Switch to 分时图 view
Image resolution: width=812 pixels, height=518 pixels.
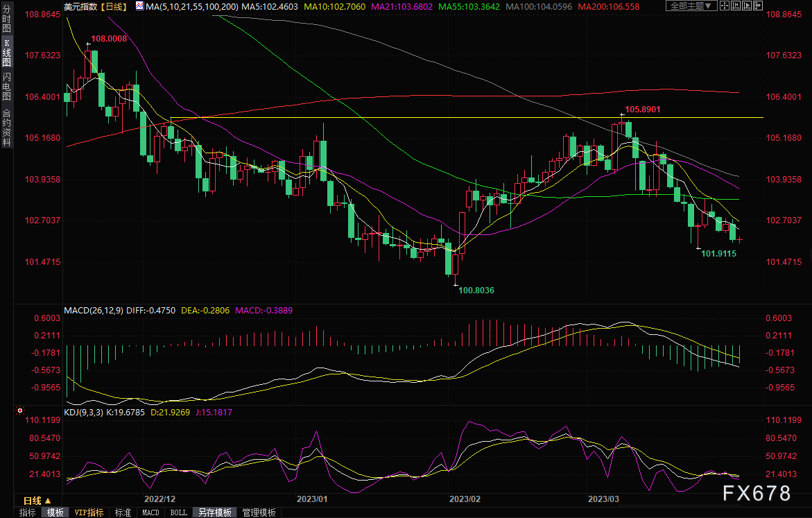(x=6, y=21)
